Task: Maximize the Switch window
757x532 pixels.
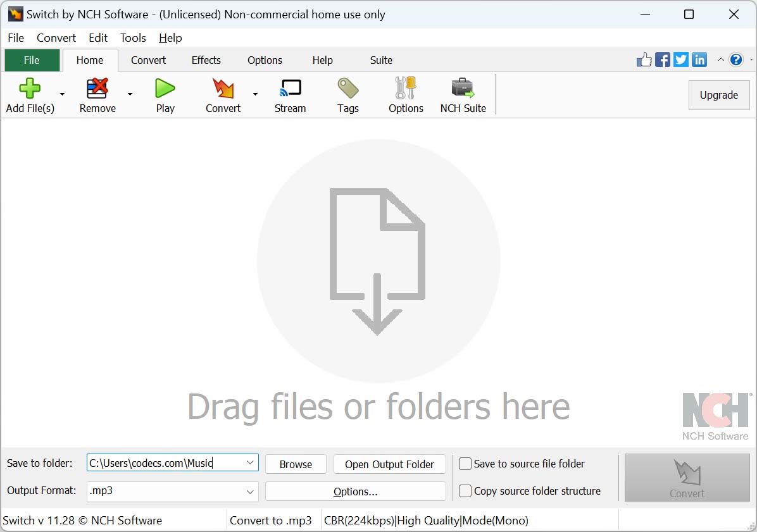Action: click(689, 14)
